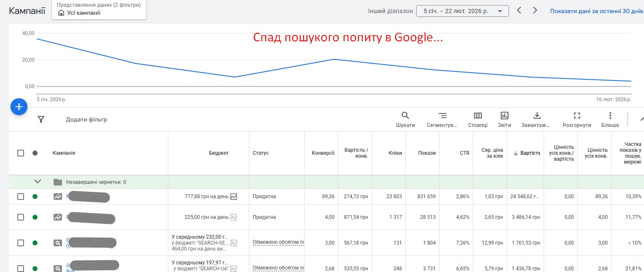Viewport: 644px width, 272px height.
Task: Sort by the Конверсії column header
Action: pos(323,153)
